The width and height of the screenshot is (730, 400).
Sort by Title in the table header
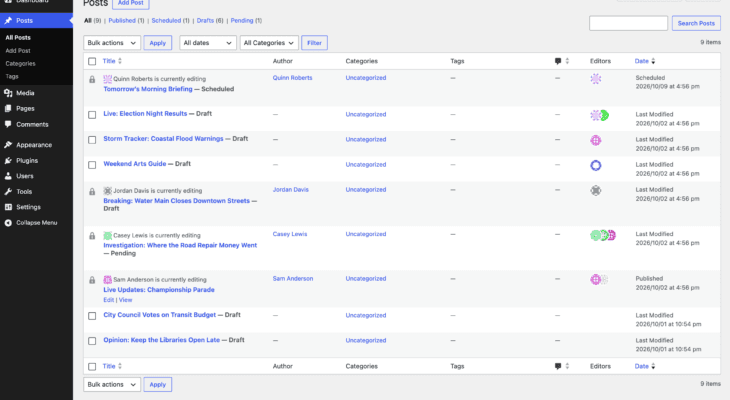(112, 61)
